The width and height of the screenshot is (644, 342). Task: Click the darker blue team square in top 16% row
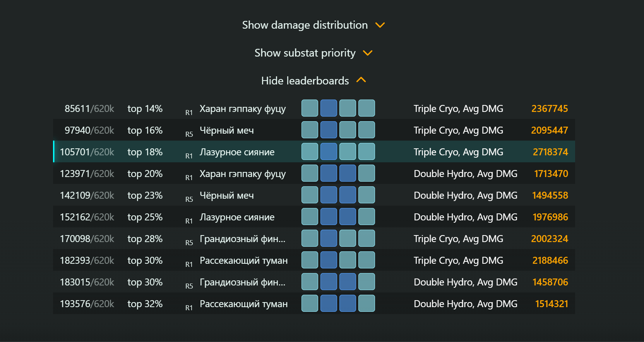click(x=329, y=130)
